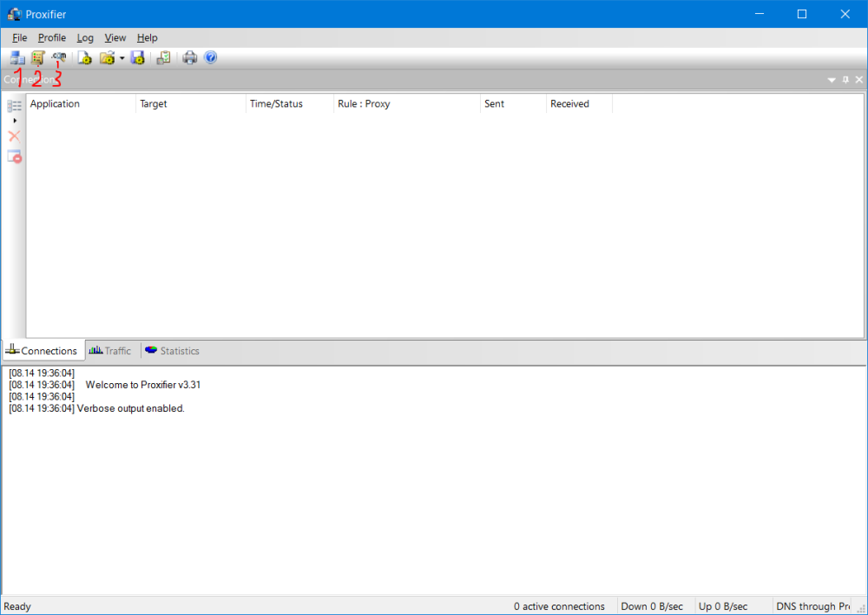The width and height of the screenshot is (868, 615).
Task: Sort by Target column header
Action: [x=190, y=103]
